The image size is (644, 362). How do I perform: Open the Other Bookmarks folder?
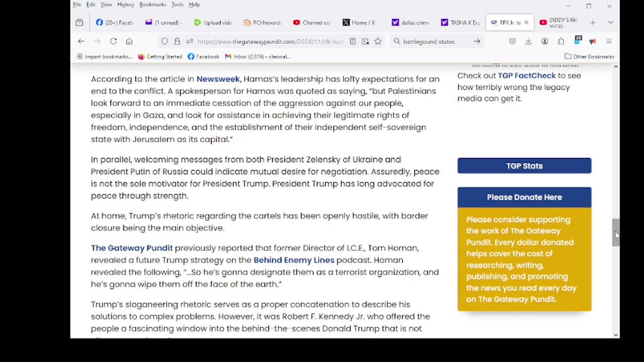click(x=590, y=56)
